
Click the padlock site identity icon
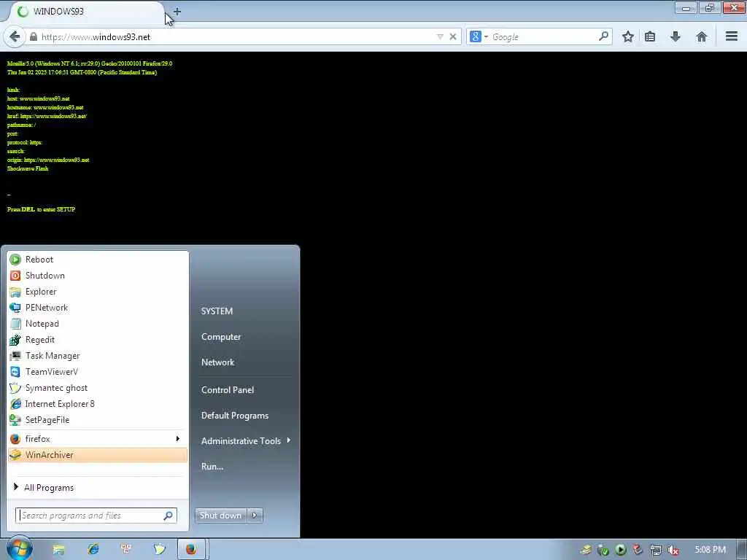(34, 36)
